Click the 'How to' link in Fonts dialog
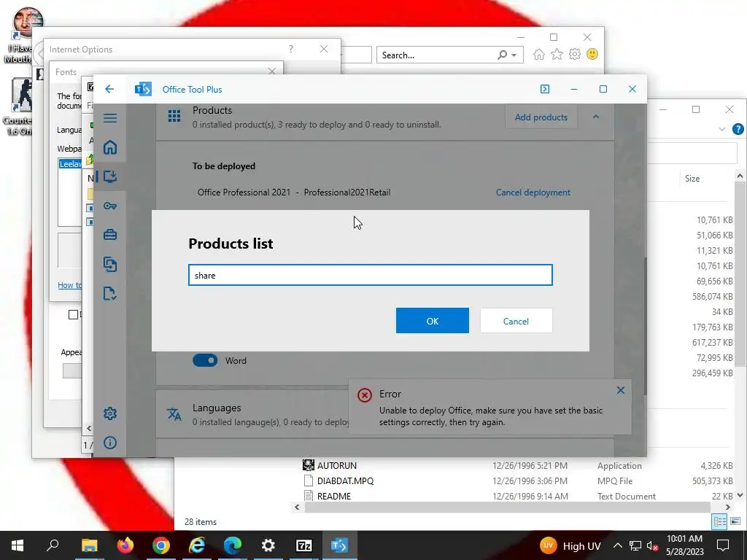Screen dimensions: 747x560 point(69,285)
